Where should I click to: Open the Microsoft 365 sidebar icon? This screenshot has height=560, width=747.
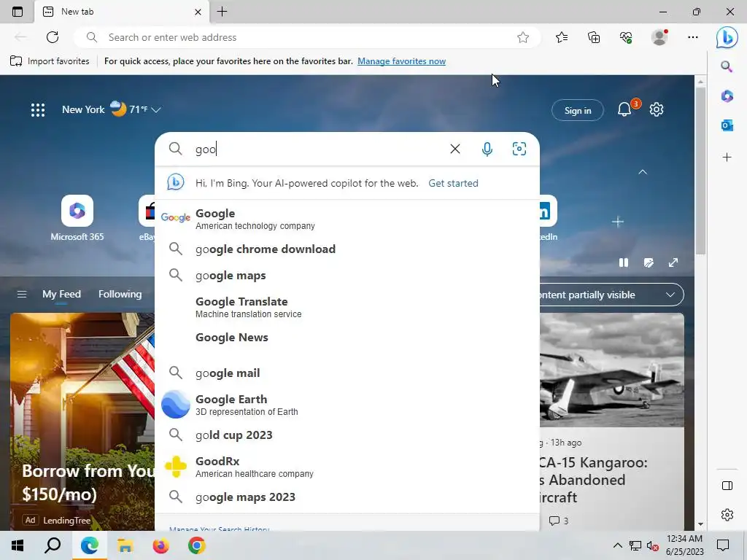727,96
